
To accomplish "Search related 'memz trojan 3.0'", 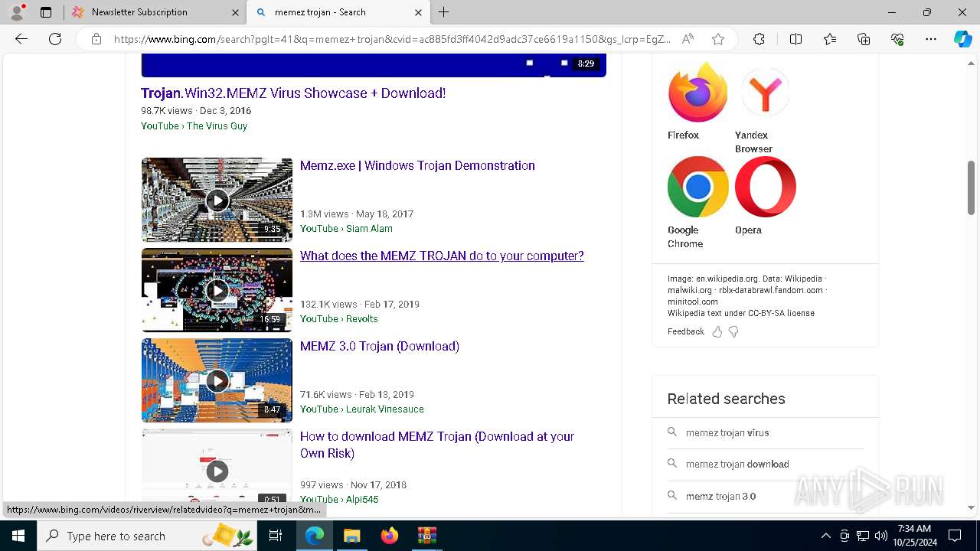I will click(x=720, y=496).
